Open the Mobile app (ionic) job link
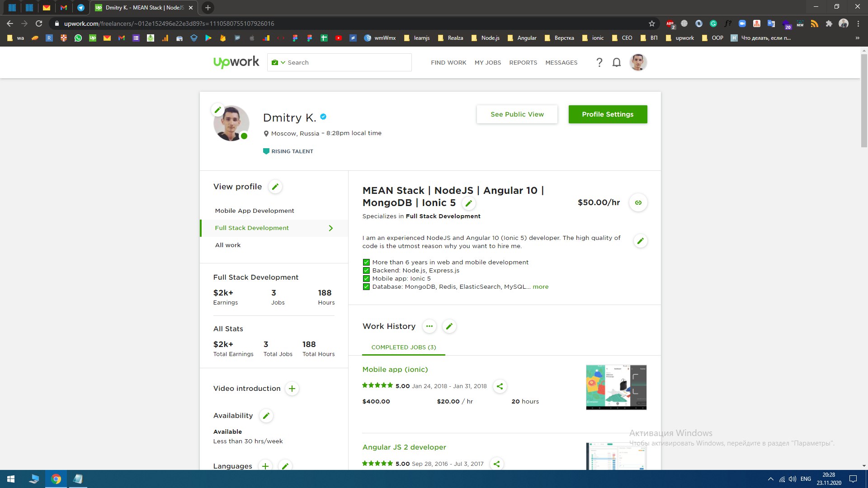 coord(395,370)
